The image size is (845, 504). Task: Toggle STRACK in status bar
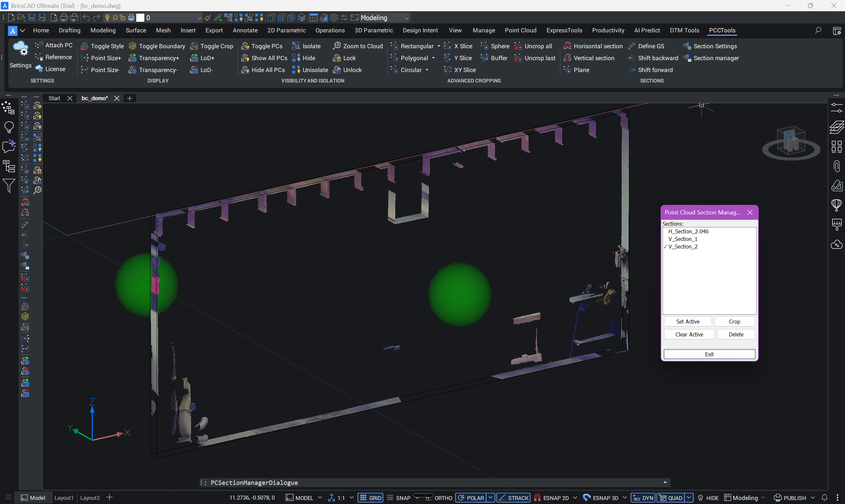(x=513, y=497)
